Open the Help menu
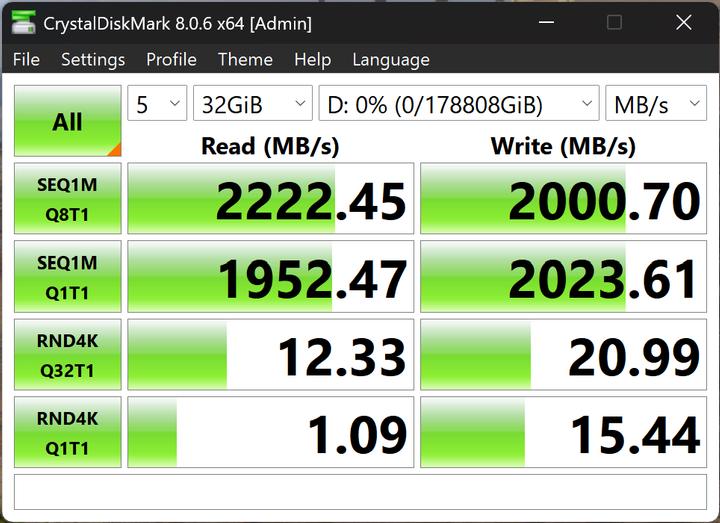The width and height of the screenshot is (720, 523). tap(312, 59)
